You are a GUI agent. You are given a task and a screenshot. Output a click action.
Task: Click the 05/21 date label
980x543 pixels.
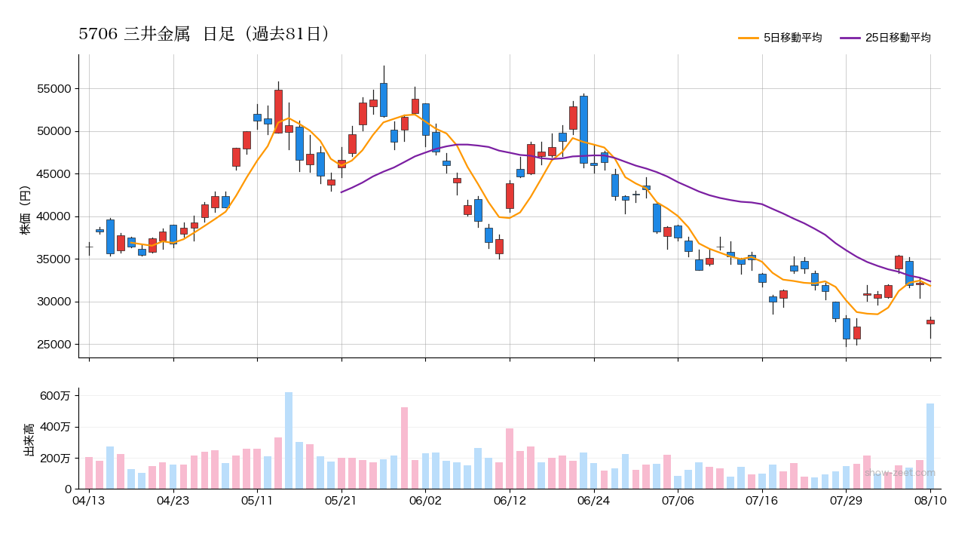[341, 501]
